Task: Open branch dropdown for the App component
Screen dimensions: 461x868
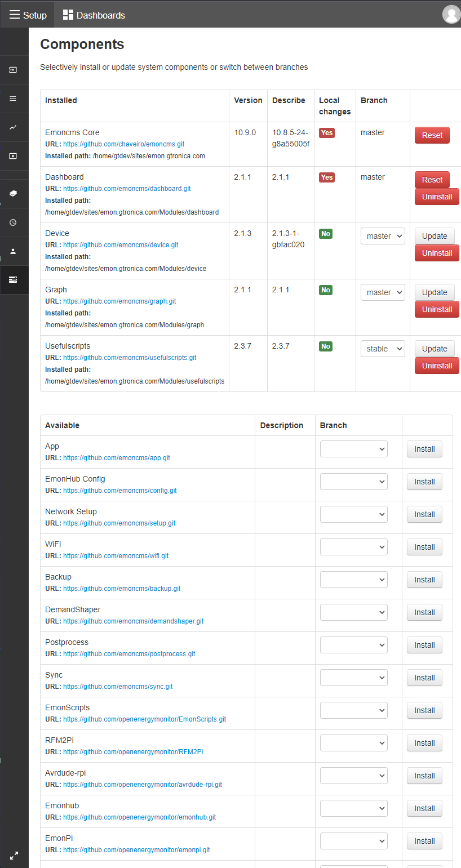Action: (x=354, y=449)
